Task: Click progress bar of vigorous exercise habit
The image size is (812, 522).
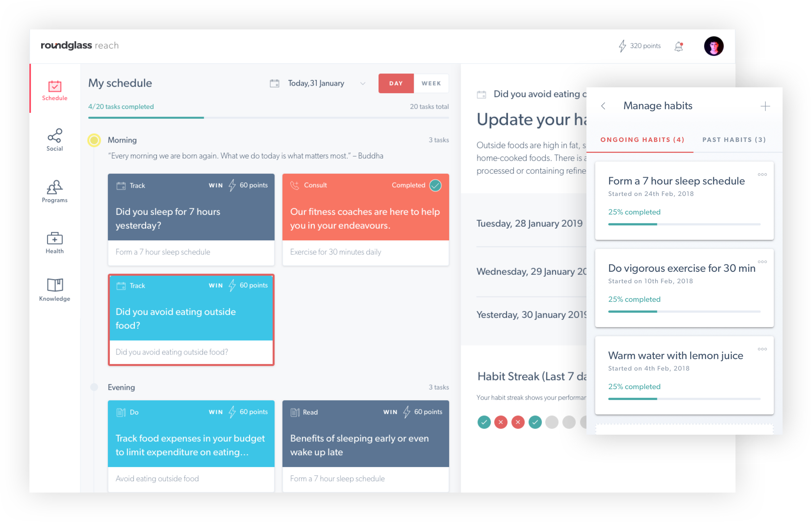Action: (684, 311)
